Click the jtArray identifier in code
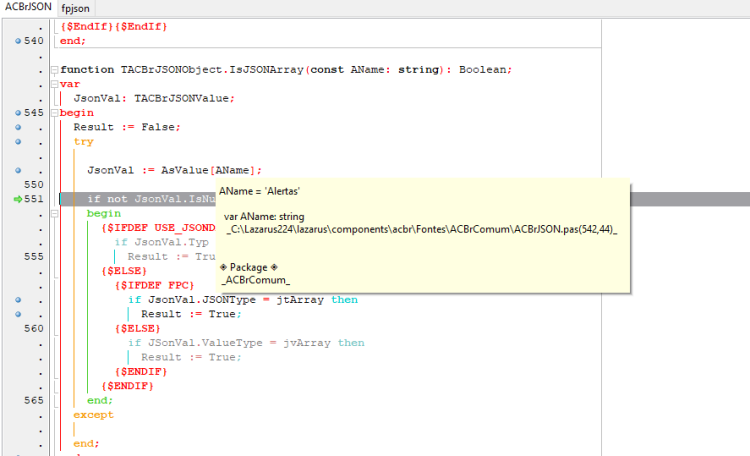Viewport: 750px width, 456px height. 300,300
